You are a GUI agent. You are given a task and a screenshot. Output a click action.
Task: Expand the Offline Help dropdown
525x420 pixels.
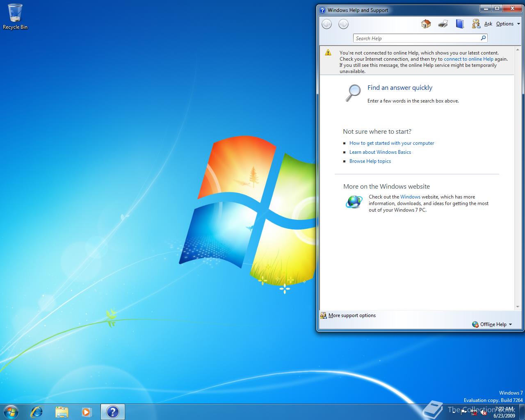click(492, 324)
